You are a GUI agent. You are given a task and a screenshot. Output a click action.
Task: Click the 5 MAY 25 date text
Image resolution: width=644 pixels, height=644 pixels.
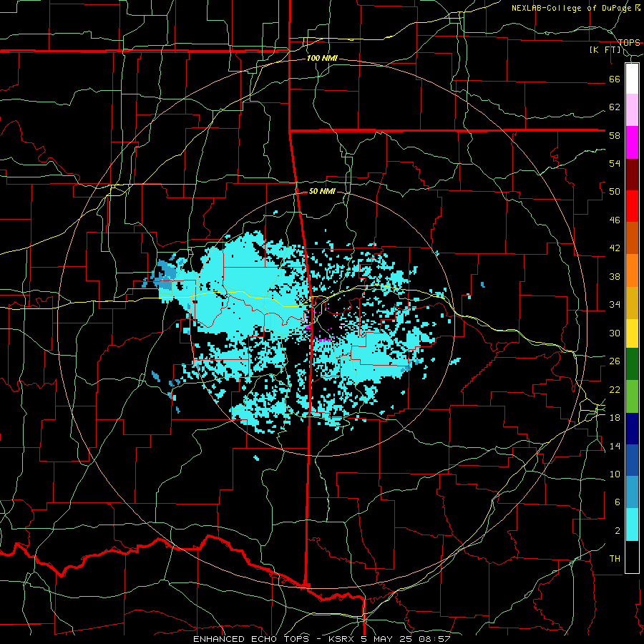pos(388,639)
